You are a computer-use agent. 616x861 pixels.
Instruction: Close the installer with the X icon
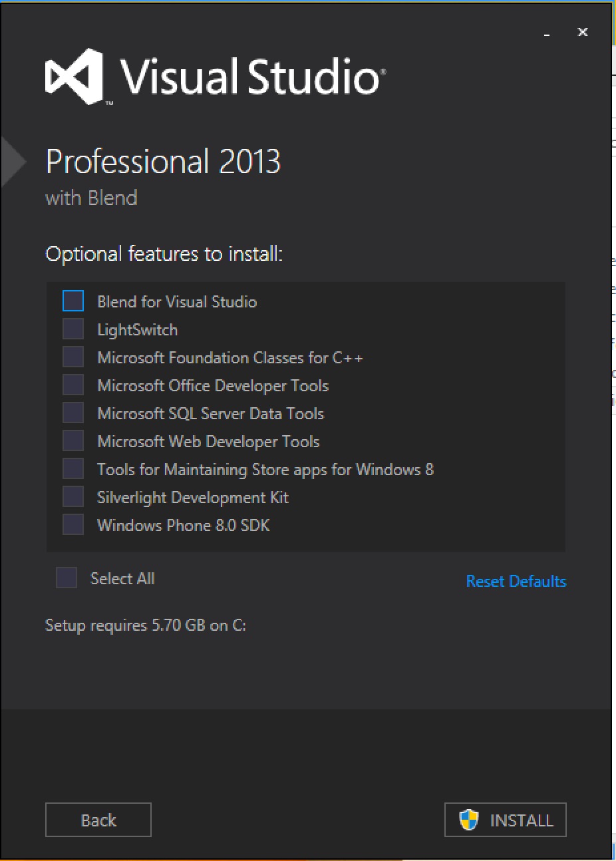point(583,32)
